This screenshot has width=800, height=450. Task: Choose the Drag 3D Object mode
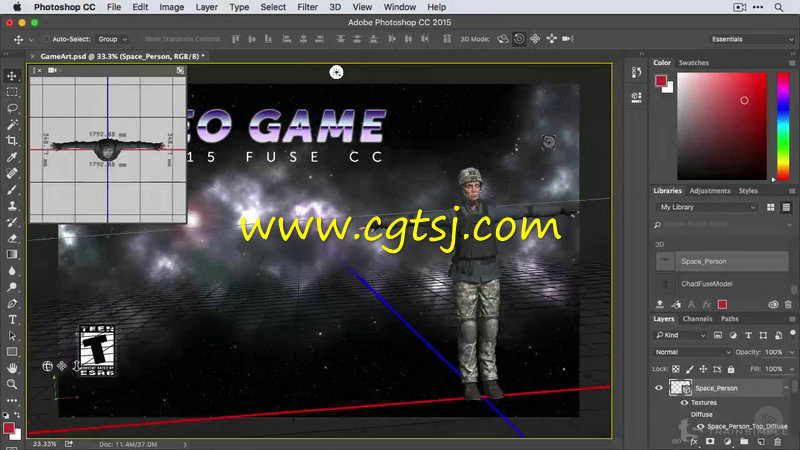(x=535, y=39)
